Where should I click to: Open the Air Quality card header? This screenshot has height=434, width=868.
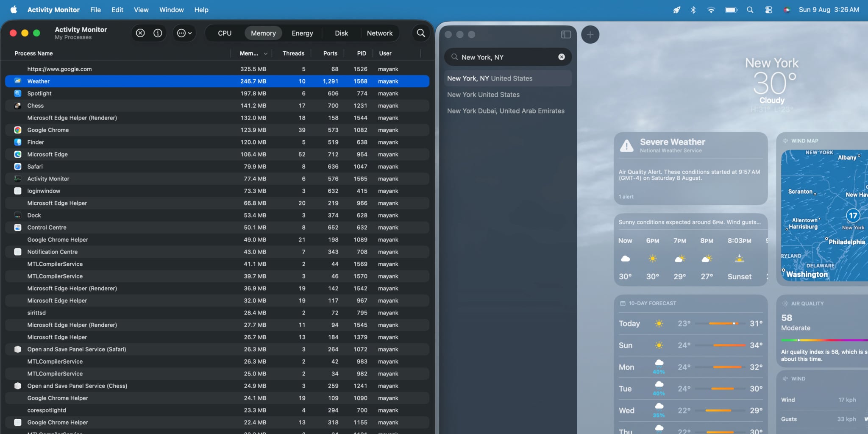(x=803, y=303)
